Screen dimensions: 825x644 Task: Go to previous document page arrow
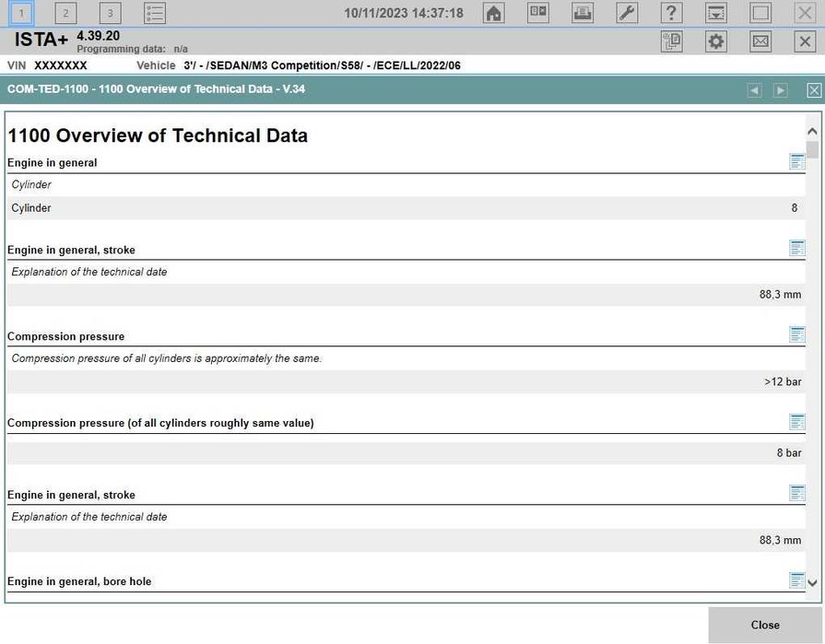tap(755, 90)
